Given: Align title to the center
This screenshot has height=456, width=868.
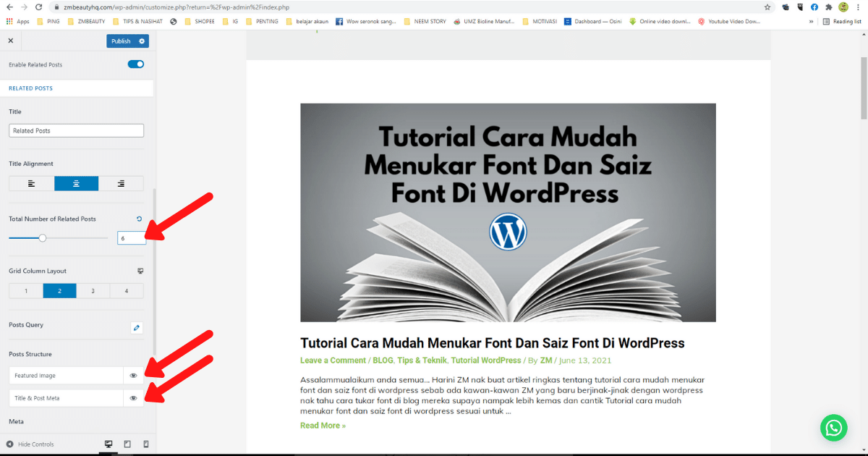Looking at the screenshot, I should click(x=76, y=184).
